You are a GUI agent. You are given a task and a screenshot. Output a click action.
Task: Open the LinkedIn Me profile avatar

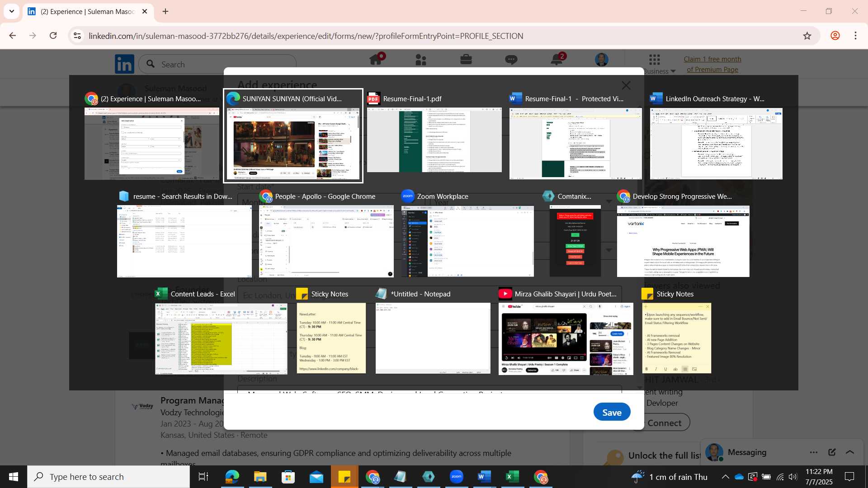(602, 60)
